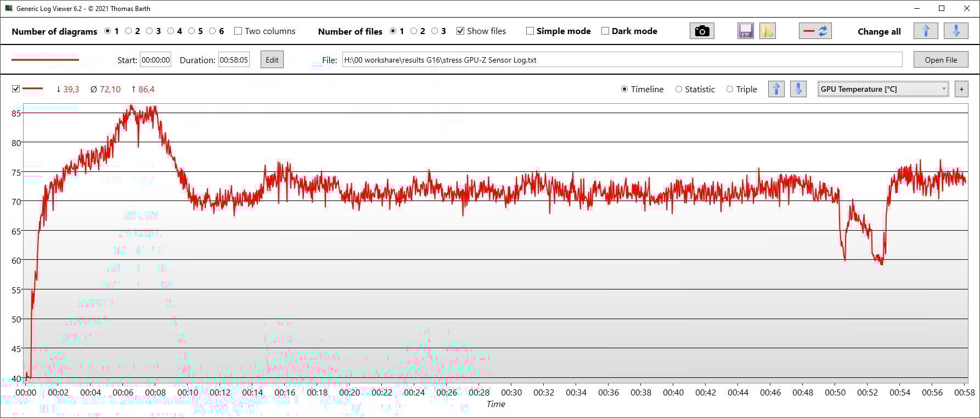The height and width of the screenshot is (418, 980).
Task: Toggle the curve visibility checkbox
Action: point(16,89)
